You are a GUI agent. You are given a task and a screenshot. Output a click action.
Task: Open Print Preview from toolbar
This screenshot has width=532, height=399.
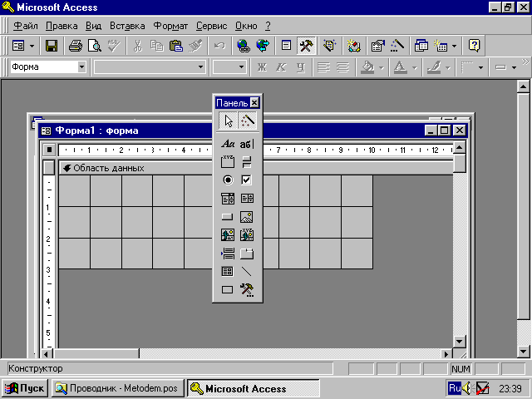click(94, 46)
